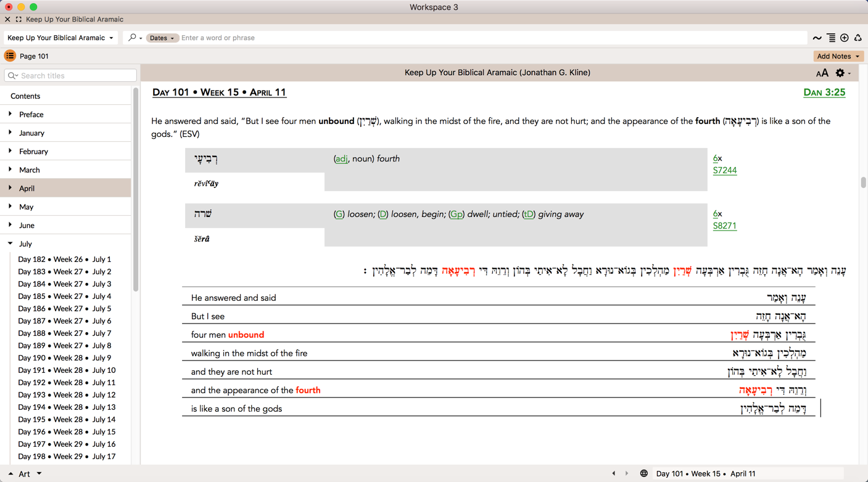This screenshot has width=868, height=482.
Task: Expand the June section
Action: pos(10,225)
